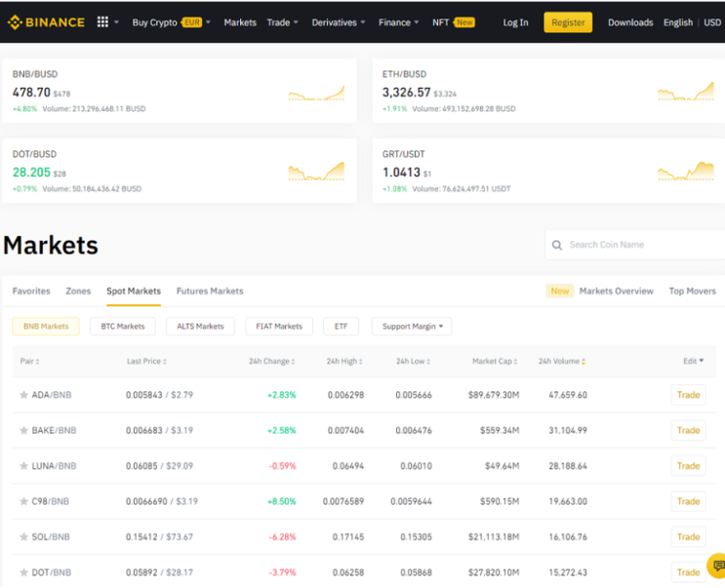Expand the Trade dropdown menu

pos(296,22)
